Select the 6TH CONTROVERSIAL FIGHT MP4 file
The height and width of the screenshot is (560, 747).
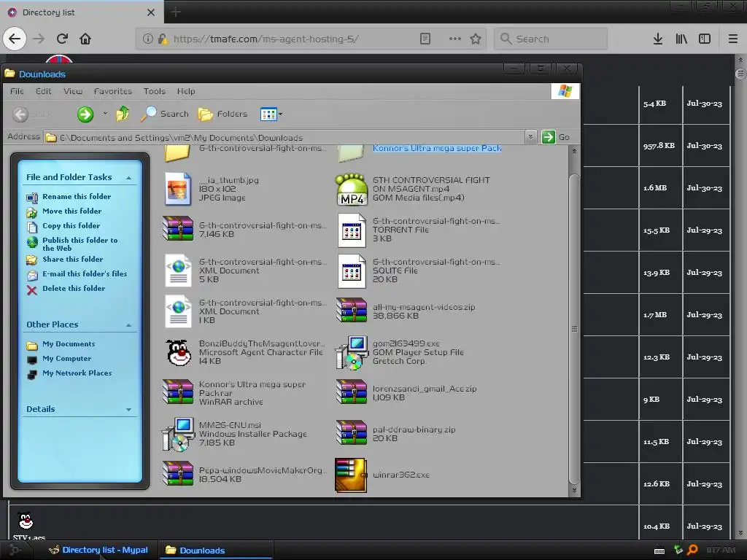(x=352, y=189)
